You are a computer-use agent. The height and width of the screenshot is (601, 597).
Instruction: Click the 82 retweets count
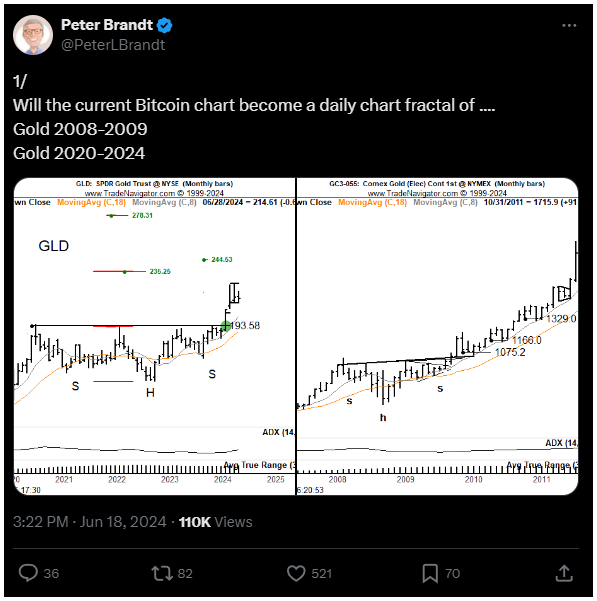coord(185,574)
